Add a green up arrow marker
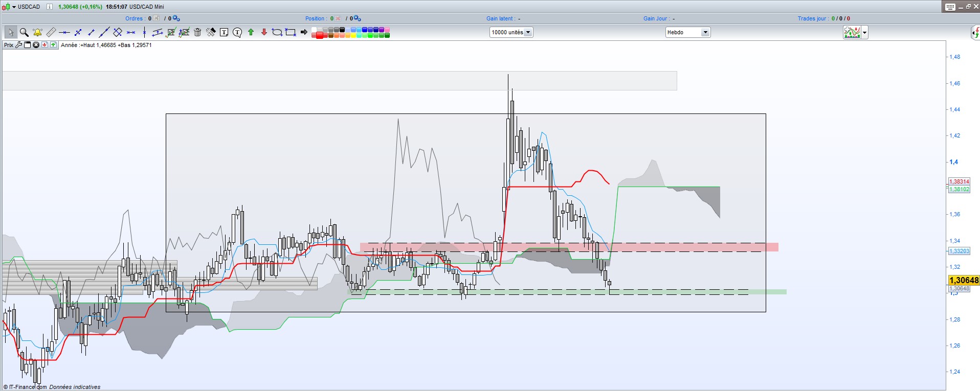 [x=251, y=32]
